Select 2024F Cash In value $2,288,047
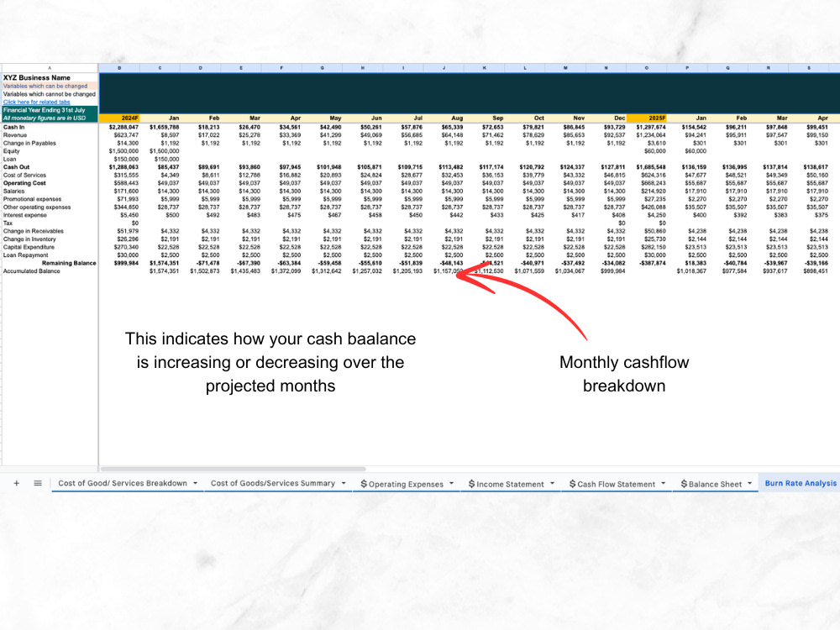 (123, 128)
